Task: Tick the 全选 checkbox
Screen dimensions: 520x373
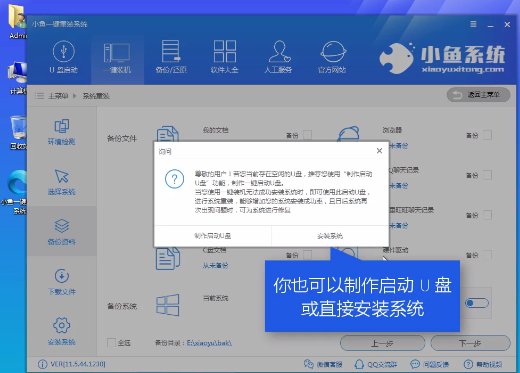Action: 111,343
